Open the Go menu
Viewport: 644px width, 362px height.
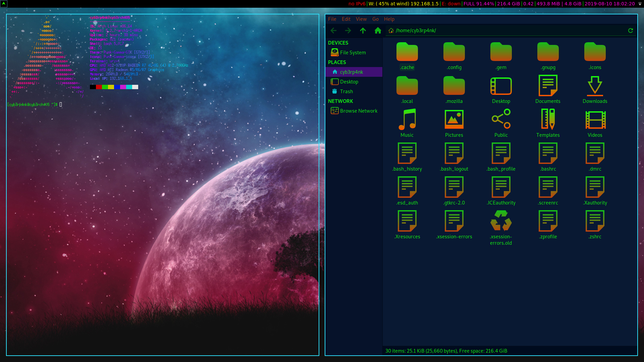(375, 19)
